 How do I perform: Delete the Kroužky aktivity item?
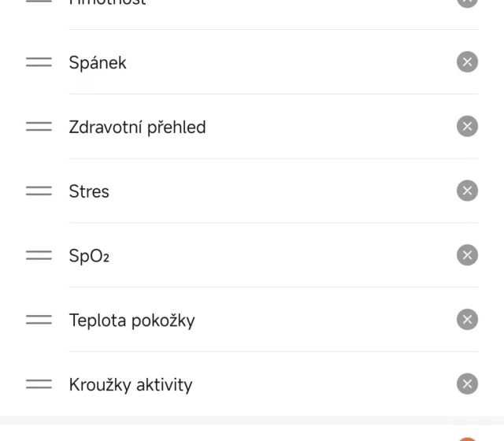[x=467, y=384]
